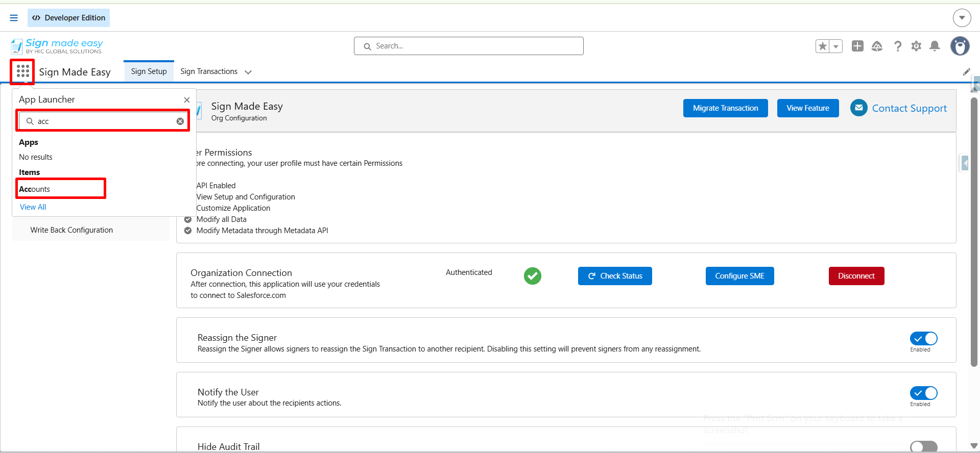The height and width of the screenshot is (453, 980).
Task: Open the Global Actions plus icon
Action: coord(857,46)
